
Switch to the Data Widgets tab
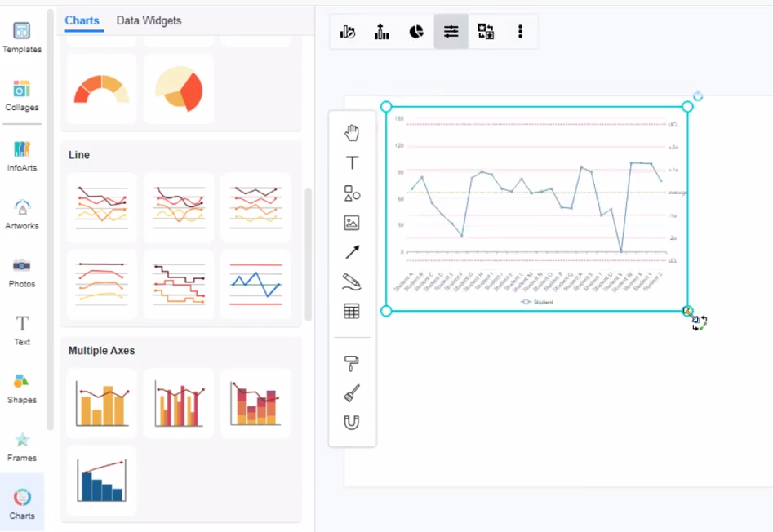[149, 20]
